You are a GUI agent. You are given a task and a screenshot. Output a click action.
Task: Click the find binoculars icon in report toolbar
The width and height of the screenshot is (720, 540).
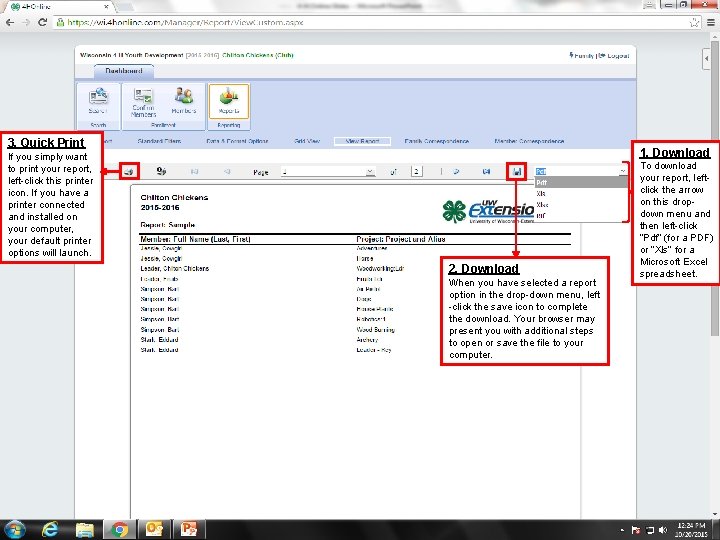pyautogui.click(x=161, y=171)
